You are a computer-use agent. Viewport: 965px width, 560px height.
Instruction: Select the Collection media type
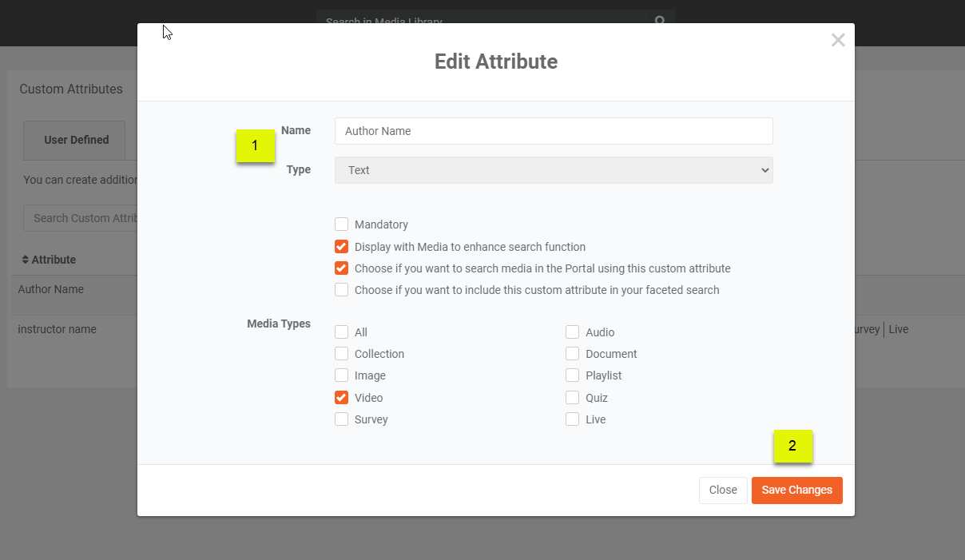click(342, 354)
